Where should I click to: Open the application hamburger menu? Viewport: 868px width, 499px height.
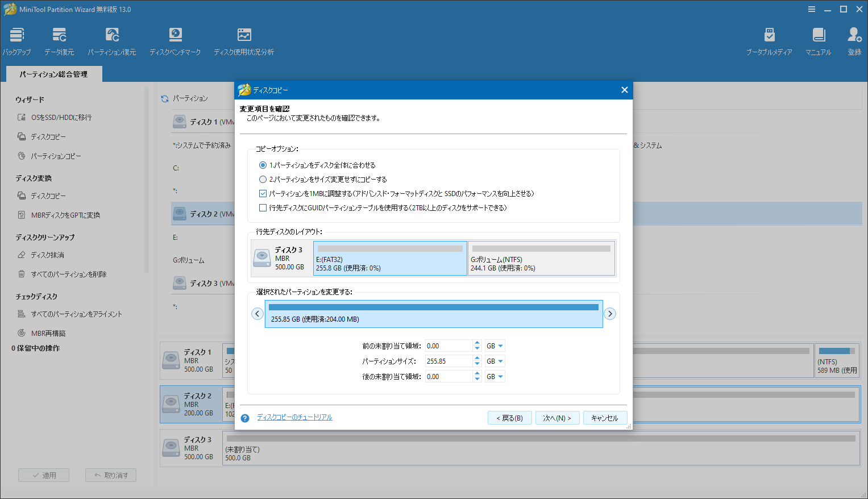811,9
